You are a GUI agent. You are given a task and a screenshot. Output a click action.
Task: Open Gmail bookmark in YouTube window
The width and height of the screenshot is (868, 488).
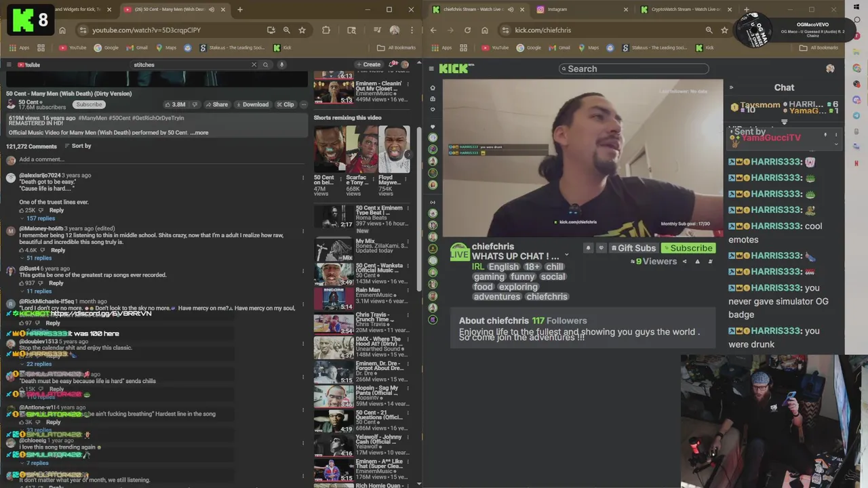pos(137,47)
